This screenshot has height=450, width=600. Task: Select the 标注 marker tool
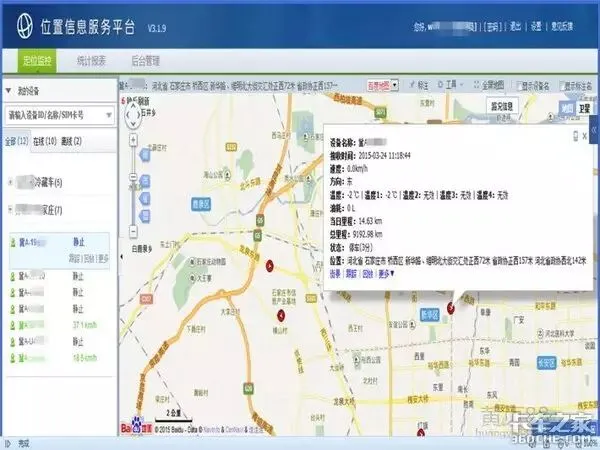point(419,85)
